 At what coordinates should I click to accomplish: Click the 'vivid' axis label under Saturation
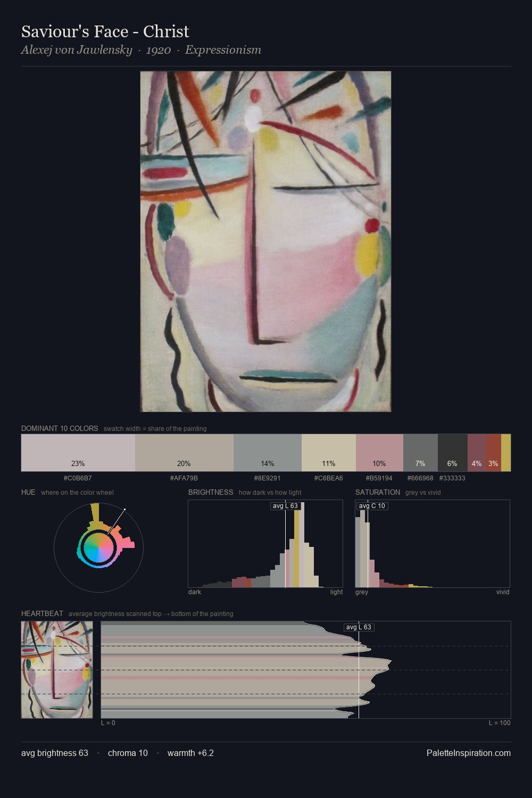[x=503, y=592]
